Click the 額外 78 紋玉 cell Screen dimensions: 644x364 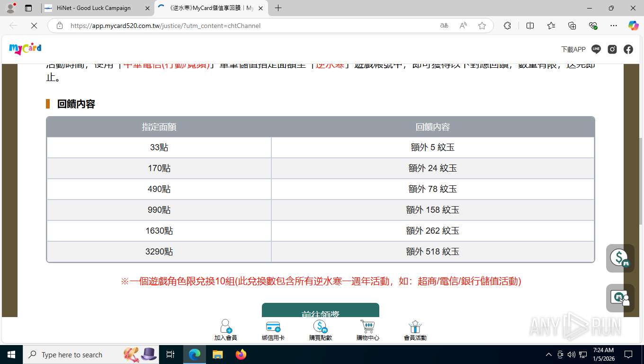click(x=433, y=189)
